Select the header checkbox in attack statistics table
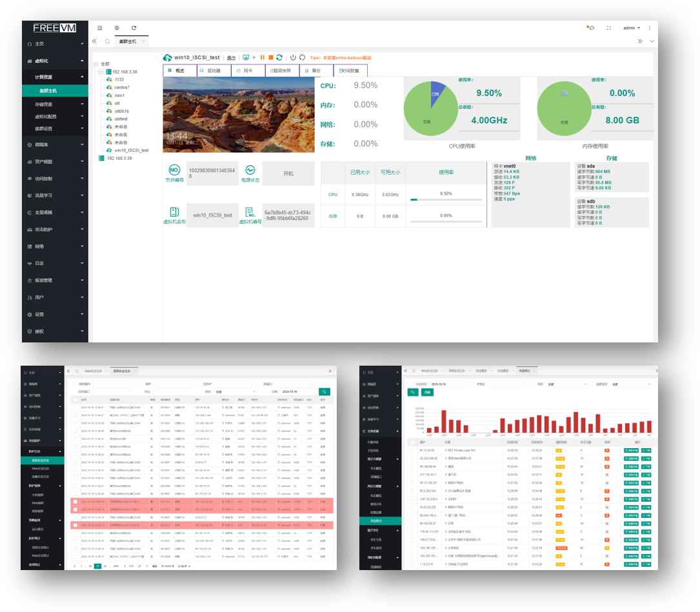Screen dimensions: 700x612 [x=412, y=442]
